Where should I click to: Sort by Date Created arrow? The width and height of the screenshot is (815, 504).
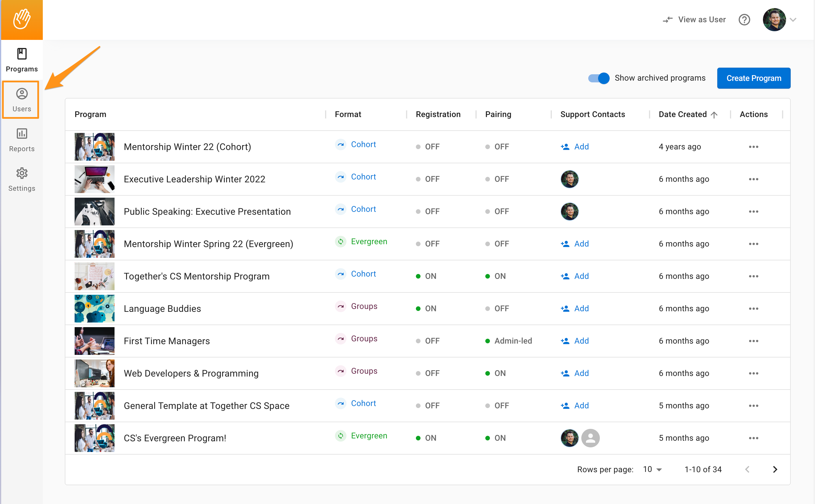tap(714, 115)
